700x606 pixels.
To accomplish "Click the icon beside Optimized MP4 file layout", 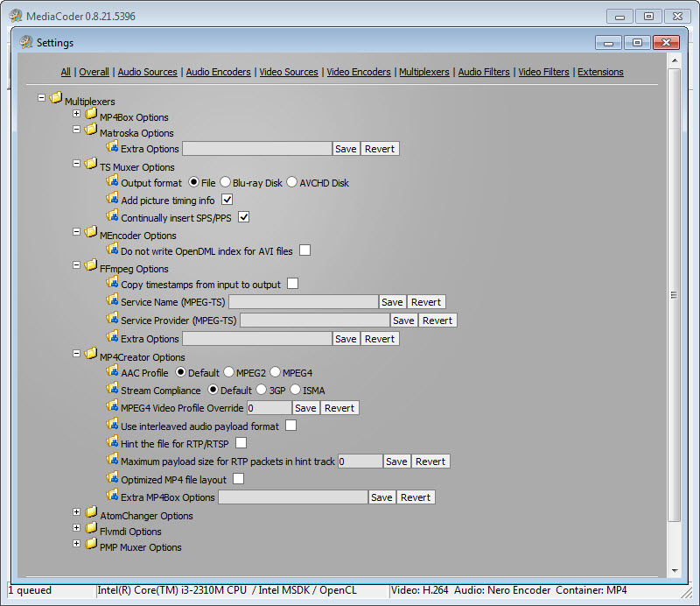I will 112,478.
